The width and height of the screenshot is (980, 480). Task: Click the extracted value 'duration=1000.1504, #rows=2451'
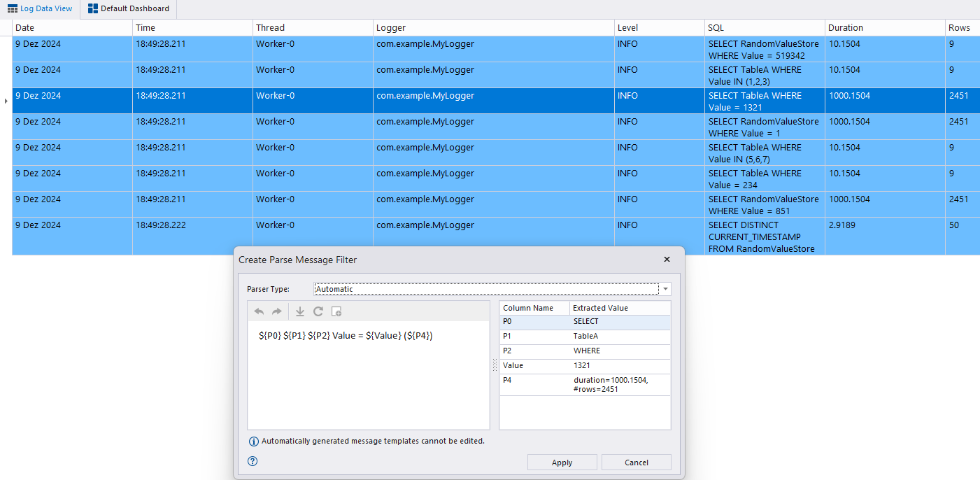611,385
